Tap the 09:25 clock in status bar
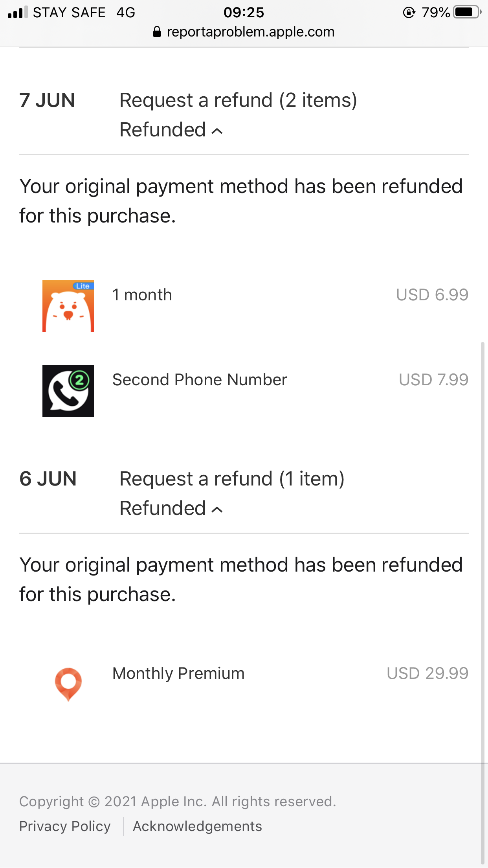488x868 pixels. coord(244,13)
